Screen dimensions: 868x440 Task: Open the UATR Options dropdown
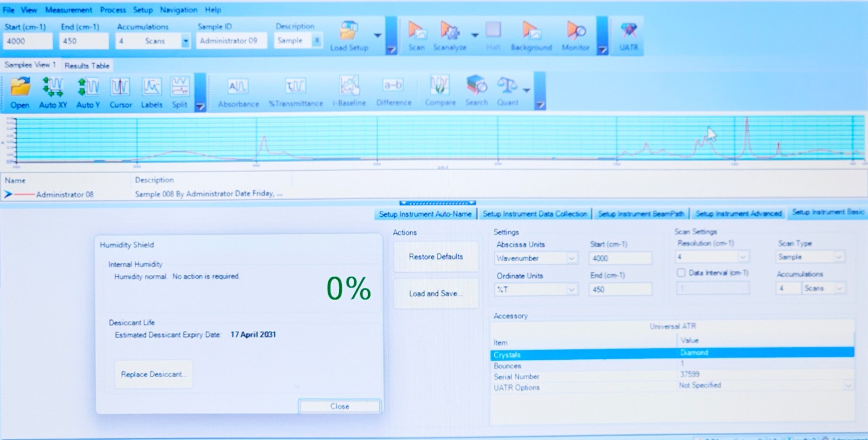coord(848,385)
